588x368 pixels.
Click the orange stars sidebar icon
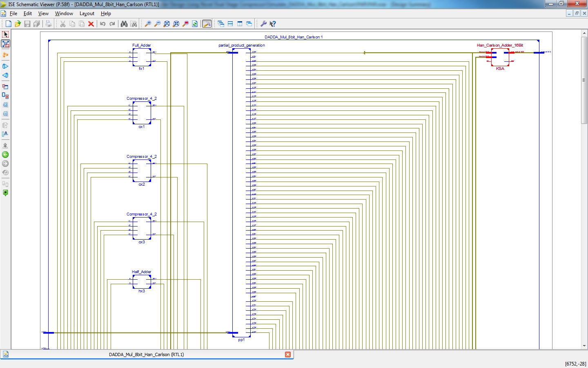click(5, 55)
